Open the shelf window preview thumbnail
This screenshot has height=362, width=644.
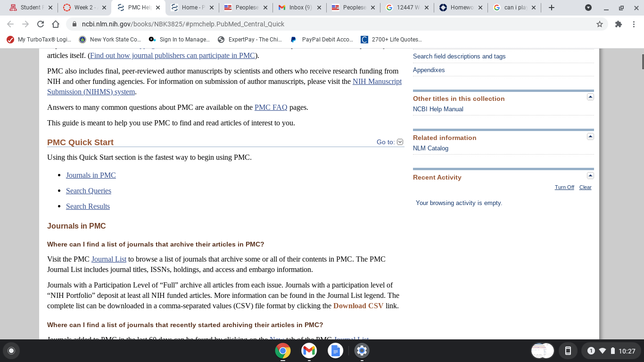542,351
